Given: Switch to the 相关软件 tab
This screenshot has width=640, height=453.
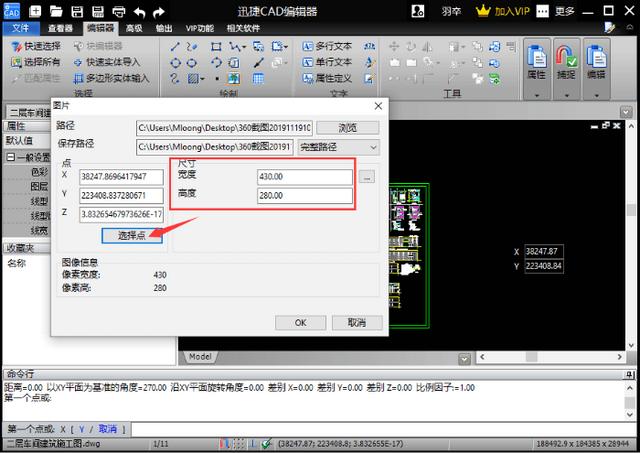Looking at the screenshot, I should (243, 28).
